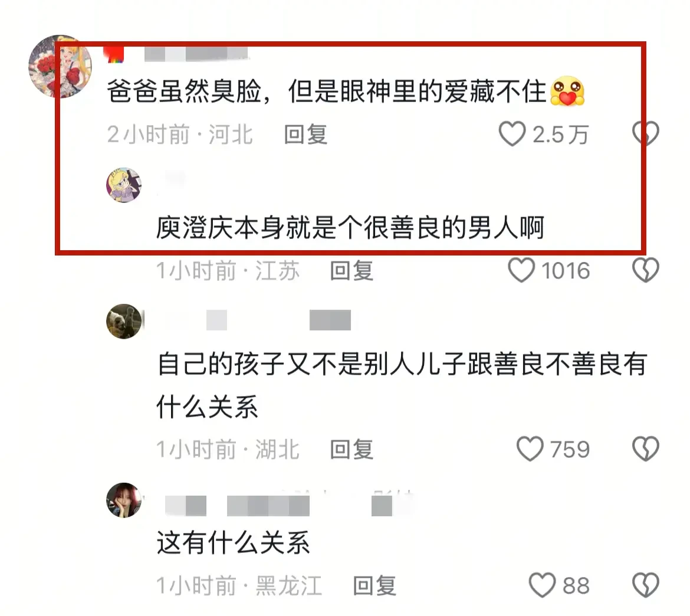Reply to the 江苏 comment

tap(352, 270)
